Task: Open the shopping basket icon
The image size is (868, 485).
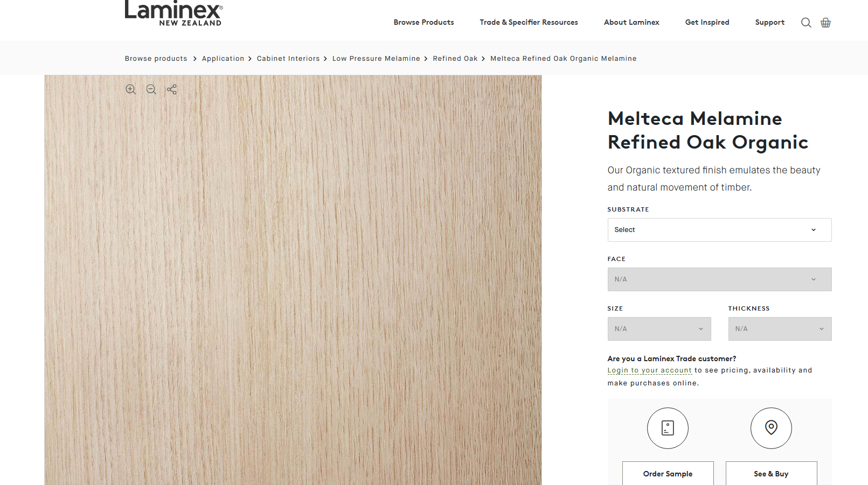Action: 825,23
